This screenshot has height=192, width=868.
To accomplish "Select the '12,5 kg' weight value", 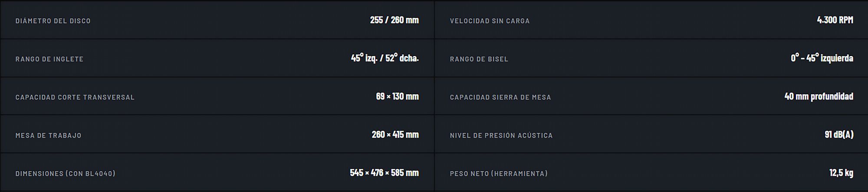I will coord(841,173).
